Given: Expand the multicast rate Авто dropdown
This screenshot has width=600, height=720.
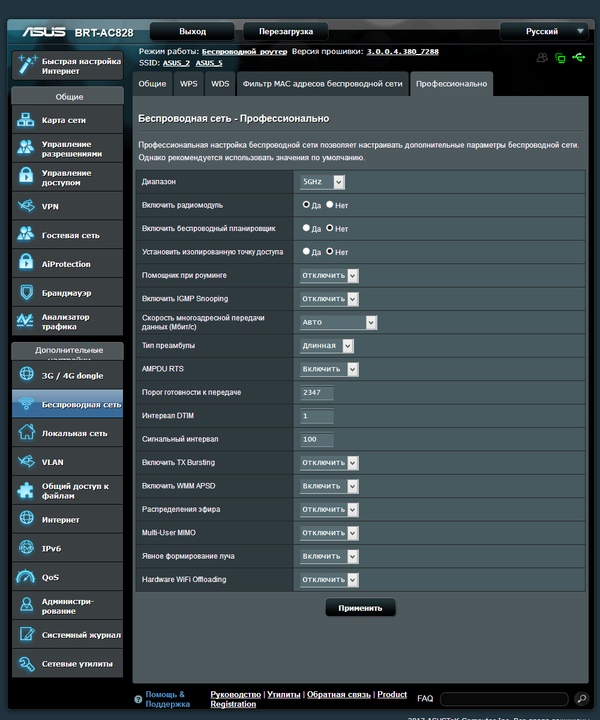Looking at the screenshot, I should [x=338, y=322].
